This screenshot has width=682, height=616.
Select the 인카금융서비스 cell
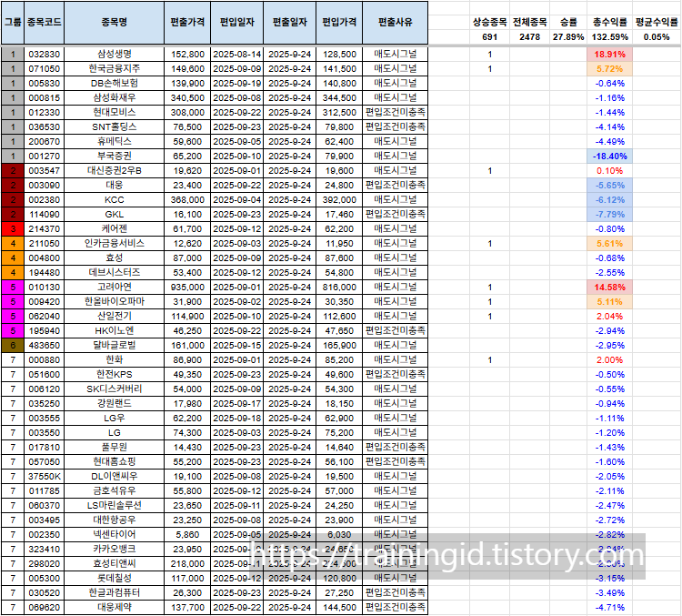tap(115, 243)
